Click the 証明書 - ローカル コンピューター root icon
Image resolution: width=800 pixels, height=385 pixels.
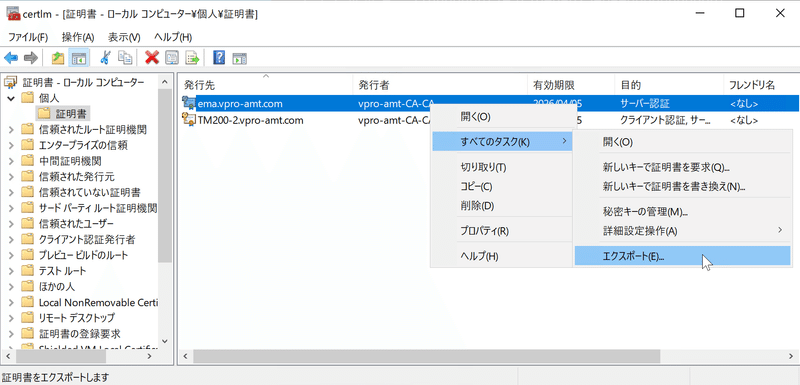[11, 82]
